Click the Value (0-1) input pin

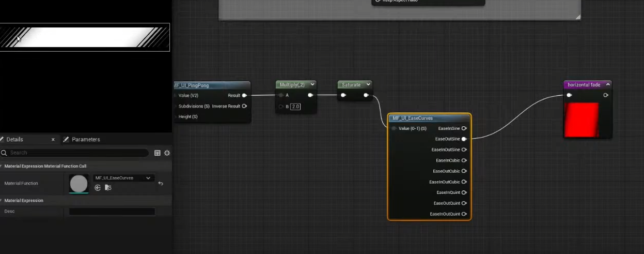[395, 128]
